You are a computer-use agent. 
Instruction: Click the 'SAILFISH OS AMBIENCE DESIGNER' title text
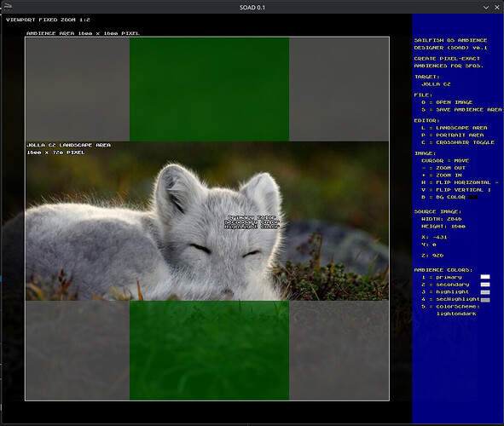[x=450, y=44]
